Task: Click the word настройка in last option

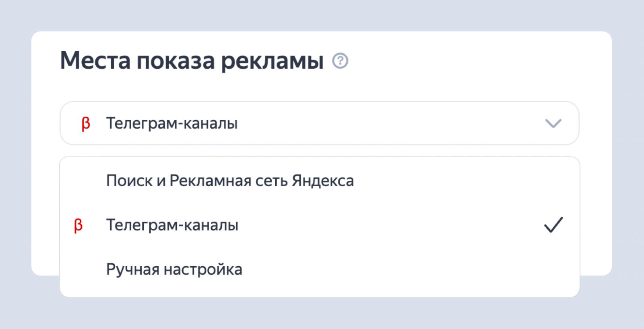Action: point(203,269)
